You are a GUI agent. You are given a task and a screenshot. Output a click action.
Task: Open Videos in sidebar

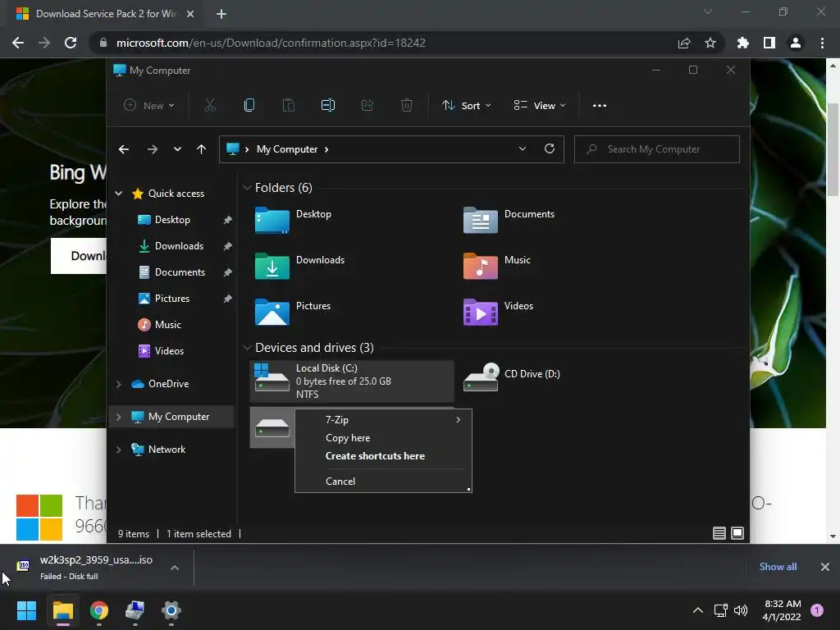click(169, 351)
